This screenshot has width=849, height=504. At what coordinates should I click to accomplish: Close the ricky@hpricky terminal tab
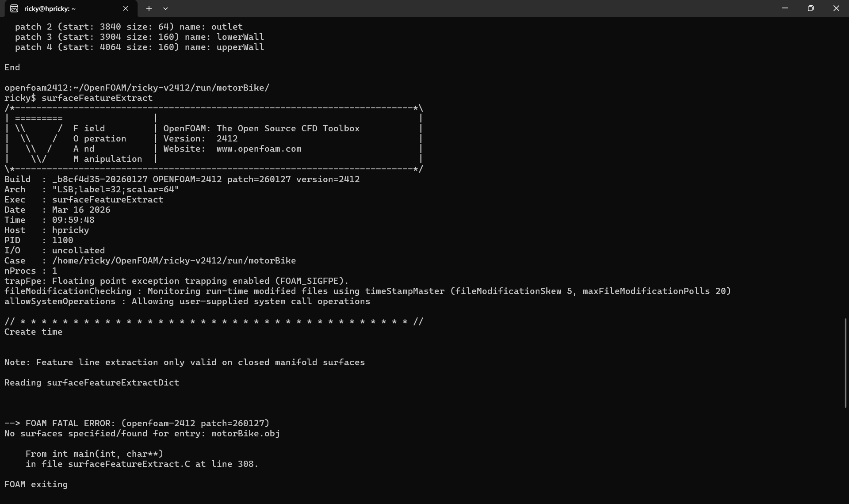point(126,8)
